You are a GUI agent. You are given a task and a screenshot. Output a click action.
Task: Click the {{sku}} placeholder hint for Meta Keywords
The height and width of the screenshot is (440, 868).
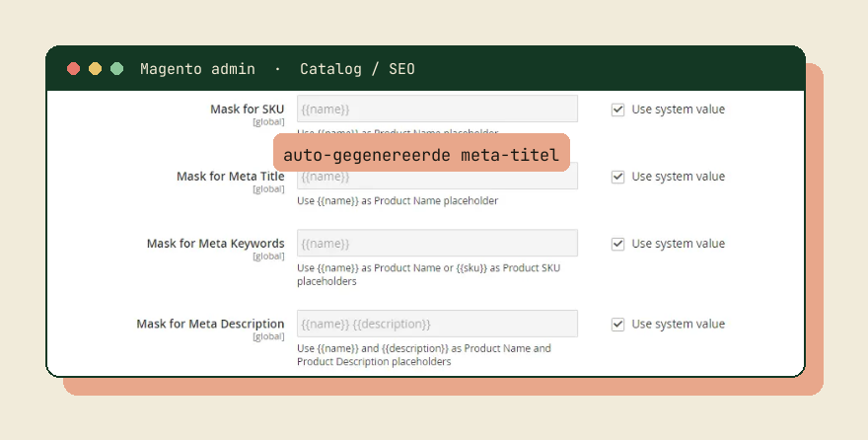[x=471, y=268]
